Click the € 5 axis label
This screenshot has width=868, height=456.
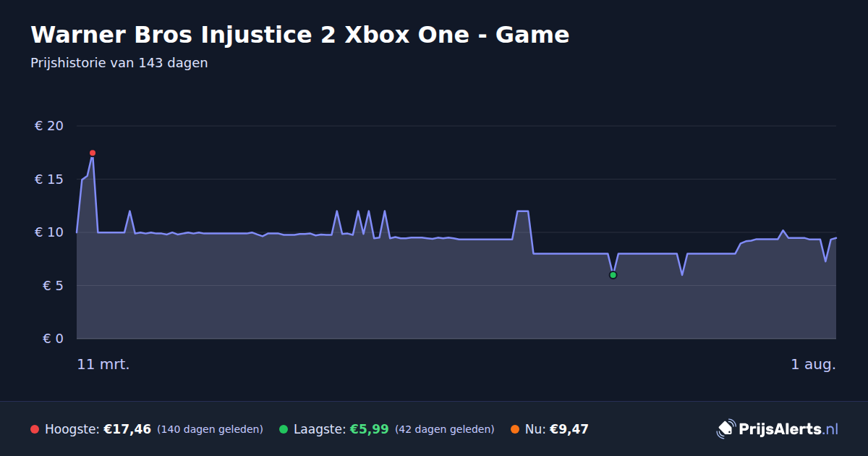pos(54,285)
